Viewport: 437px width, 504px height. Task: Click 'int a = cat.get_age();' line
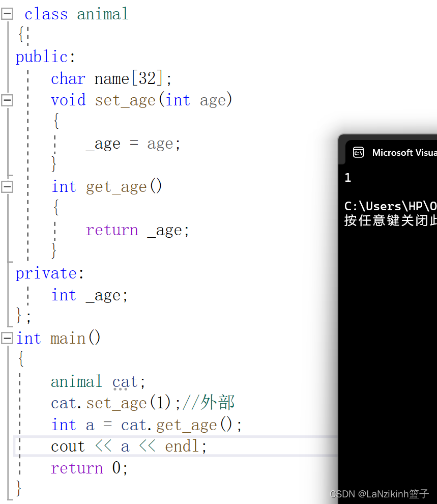click(146, 425)
